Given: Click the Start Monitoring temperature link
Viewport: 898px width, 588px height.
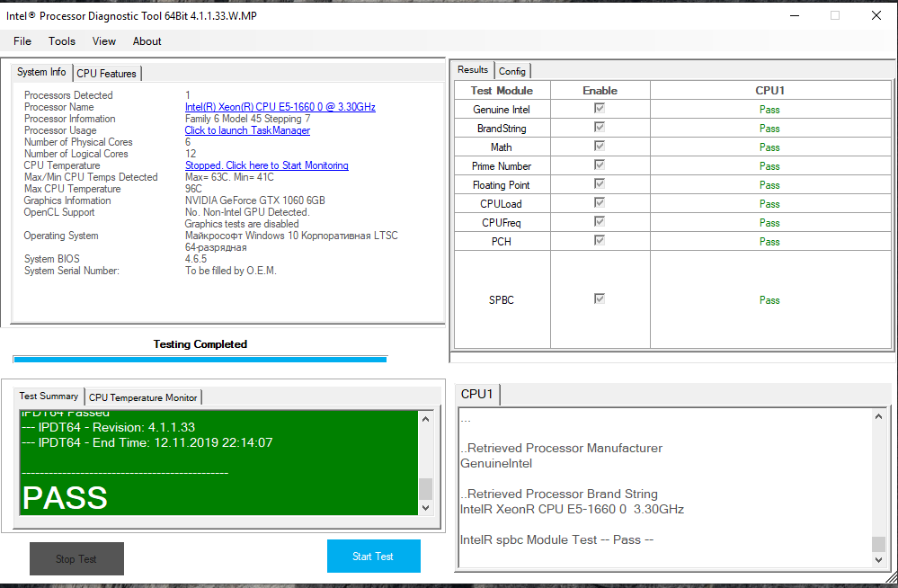Looking at the screenshot, I should (266, 165).
